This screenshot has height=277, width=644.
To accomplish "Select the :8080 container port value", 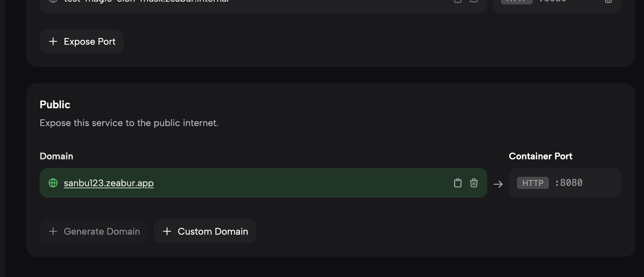I will coord(569,183).
